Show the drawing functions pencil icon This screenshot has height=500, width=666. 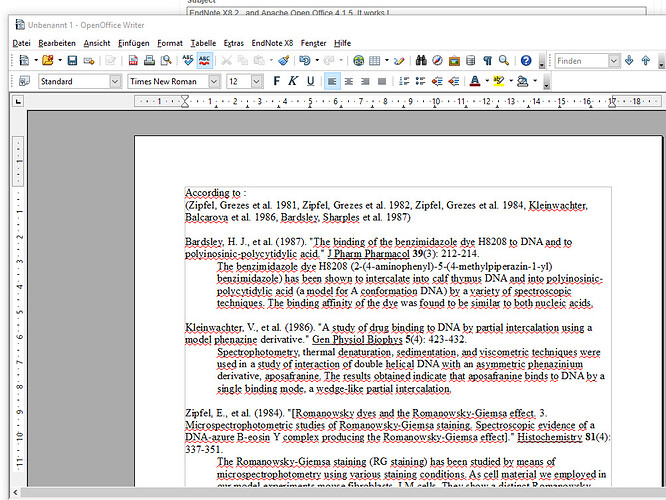tap(399, 61)
